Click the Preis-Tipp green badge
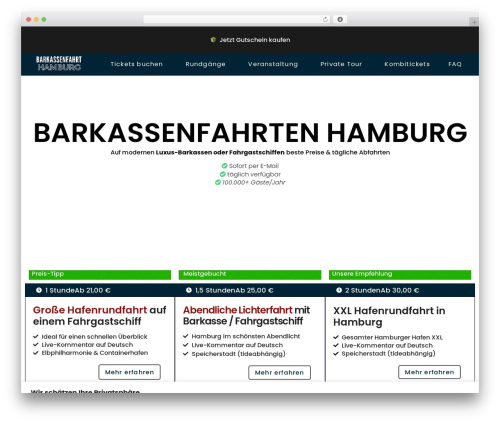The width and height of the screenshot is (500, 423). [100, 275]
